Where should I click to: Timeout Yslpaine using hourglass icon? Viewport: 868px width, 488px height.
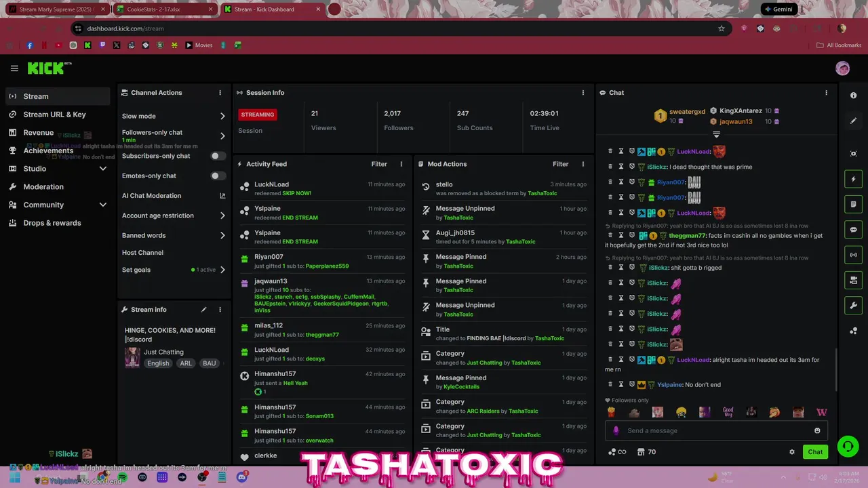620,385
